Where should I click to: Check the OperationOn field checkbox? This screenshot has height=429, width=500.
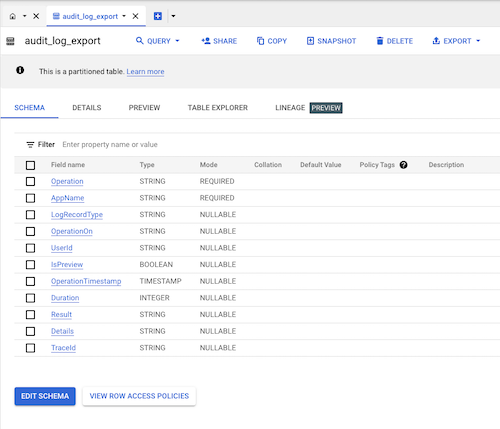click(30, 231)
